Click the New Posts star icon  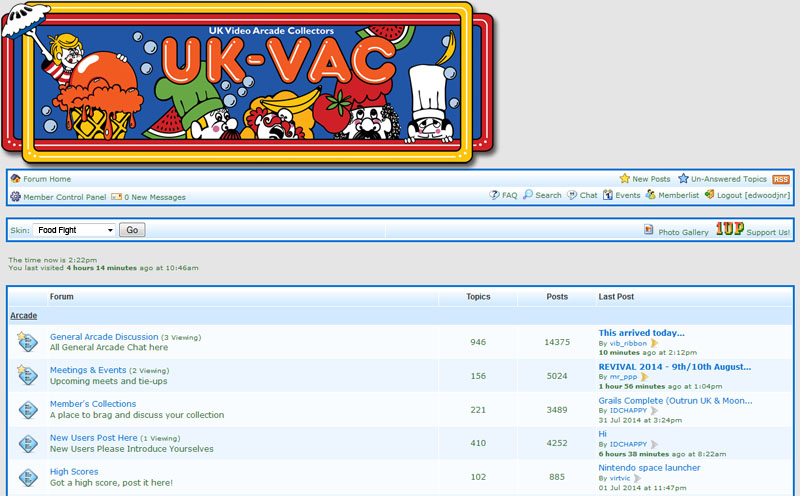tap(624, 178)
